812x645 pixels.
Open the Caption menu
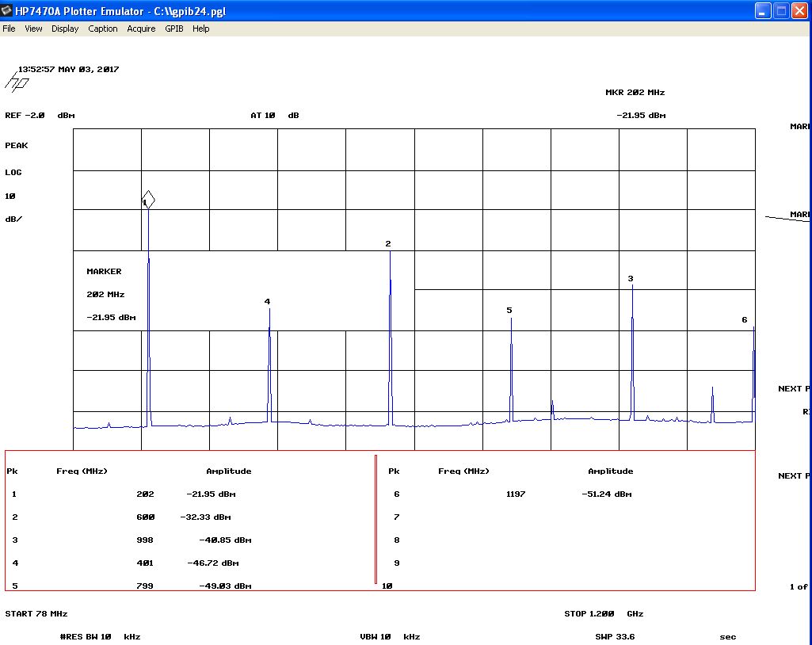(x=103, y=29)
